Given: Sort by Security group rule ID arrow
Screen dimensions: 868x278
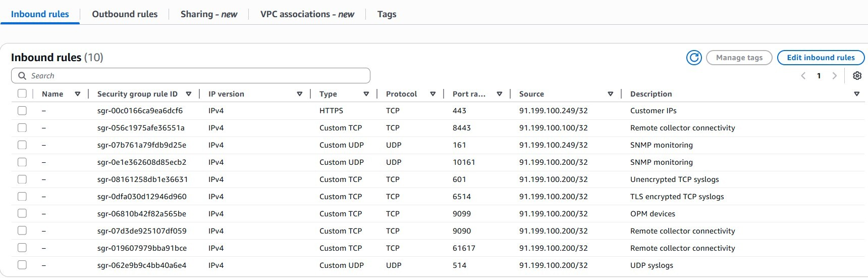Looking at the screenshot, I should [x=189, y=94].
